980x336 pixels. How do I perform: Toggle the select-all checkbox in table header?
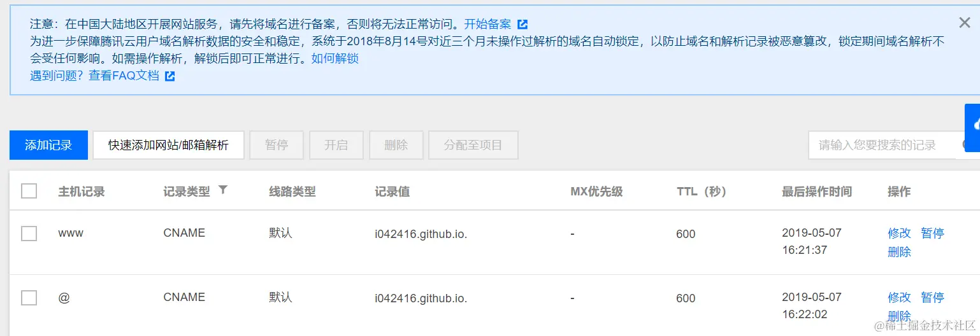point(29,191)
